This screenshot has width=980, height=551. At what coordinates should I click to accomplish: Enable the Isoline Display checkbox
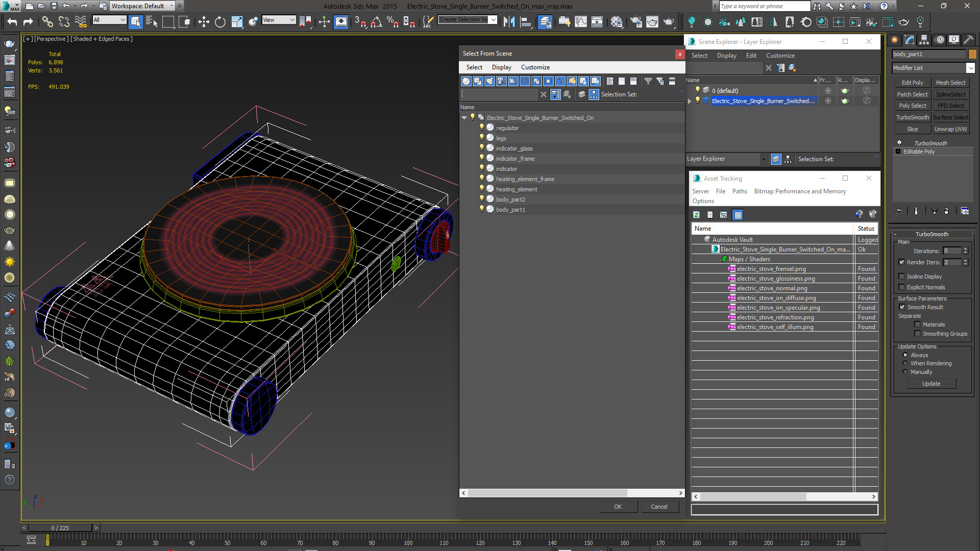[901, 277]
